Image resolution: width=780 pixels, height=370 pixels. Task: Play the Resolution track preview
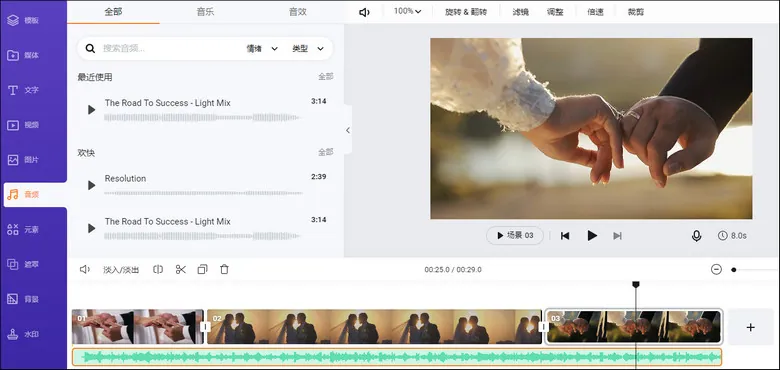[x=91, y=185]
